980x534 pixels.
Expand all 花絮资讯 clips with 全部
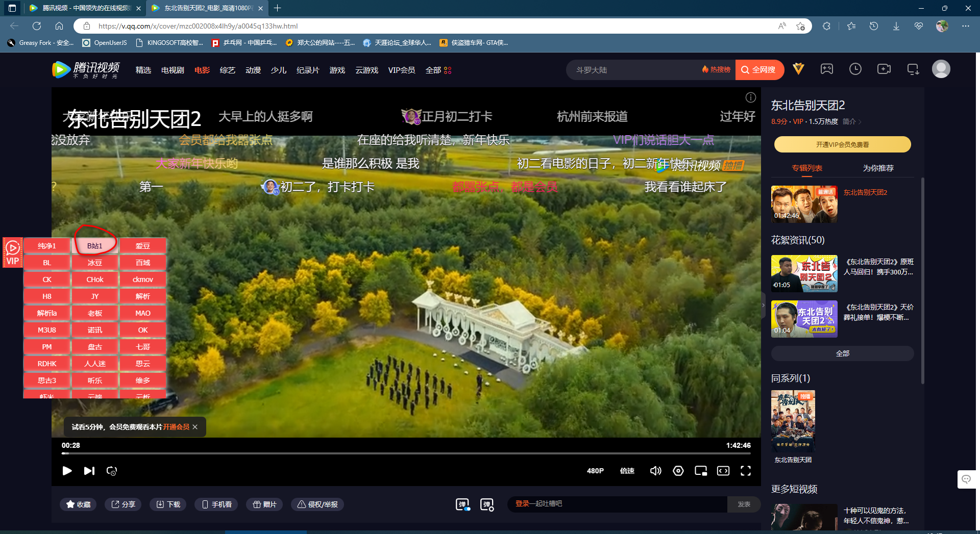pyautogui.click(x=842, y=353)
